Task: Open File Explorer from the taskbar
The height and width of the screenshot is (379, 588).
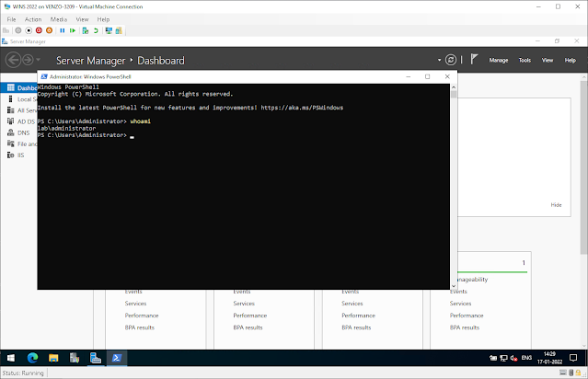Action: pos(53,358)
